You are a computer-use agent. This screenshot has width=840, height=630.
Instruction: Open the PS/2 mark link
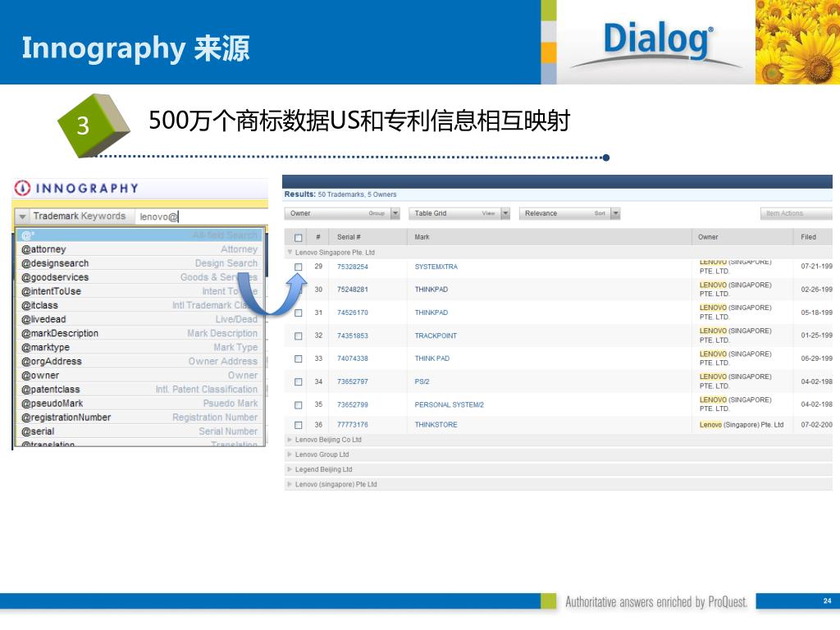pos(422,382)
